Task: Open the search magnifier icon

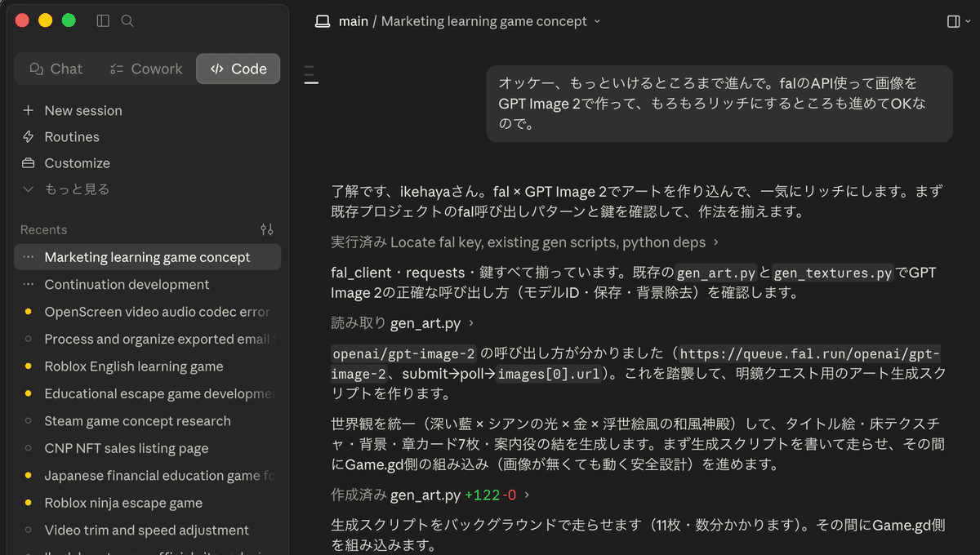Action: pyautogui.click(x=127, y=21)
